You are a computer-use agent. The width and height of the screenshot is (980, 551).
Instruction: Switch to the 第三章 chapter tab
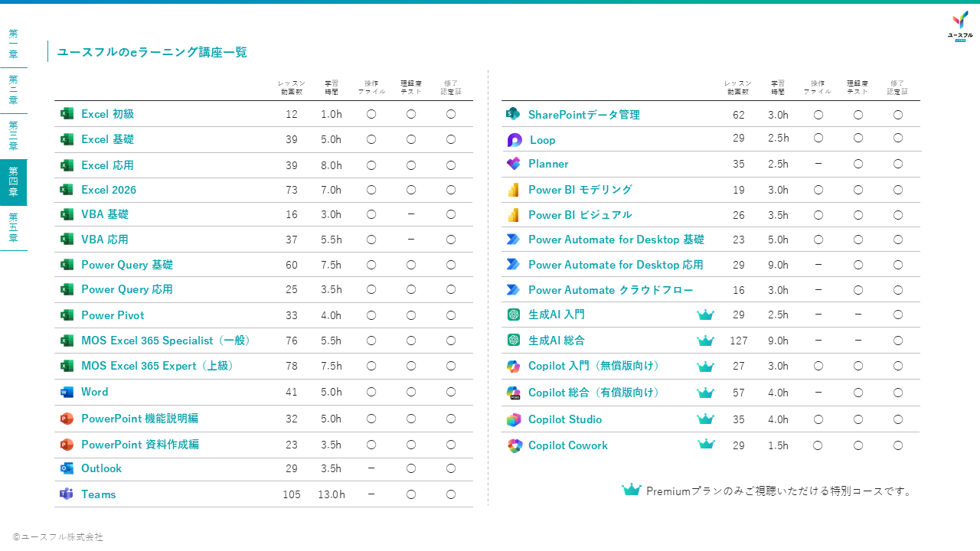13,136
